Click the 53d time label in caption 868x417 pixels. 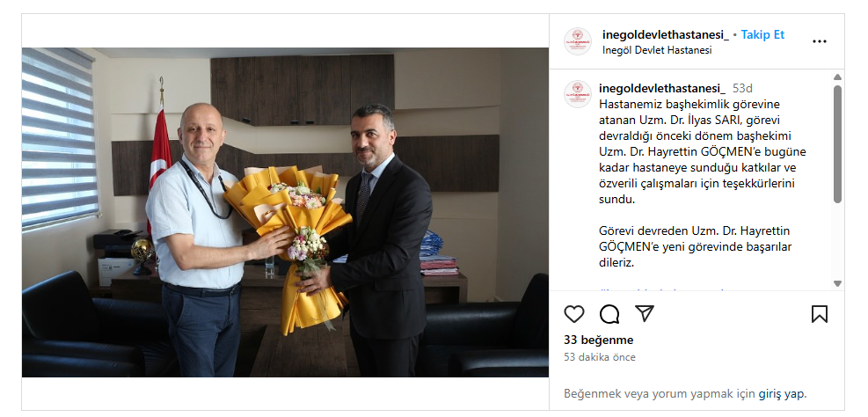[x=742, y=89]
